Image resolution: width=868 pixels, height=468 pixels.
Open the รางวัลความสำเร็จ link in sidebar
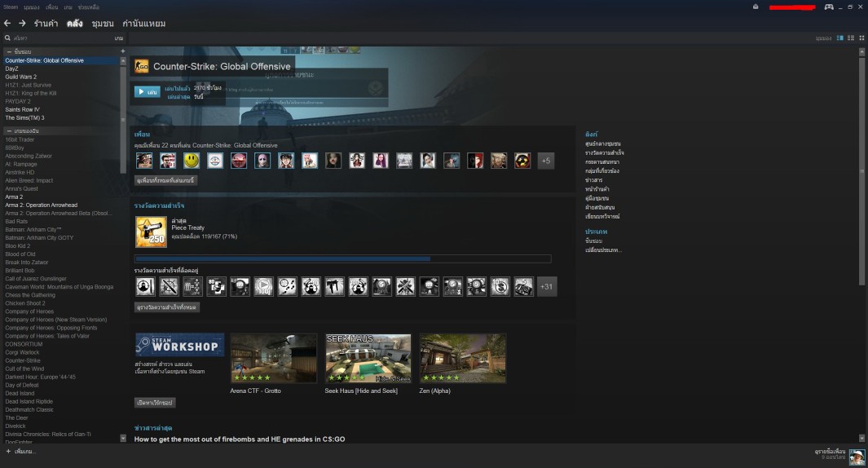click(605, 152)
